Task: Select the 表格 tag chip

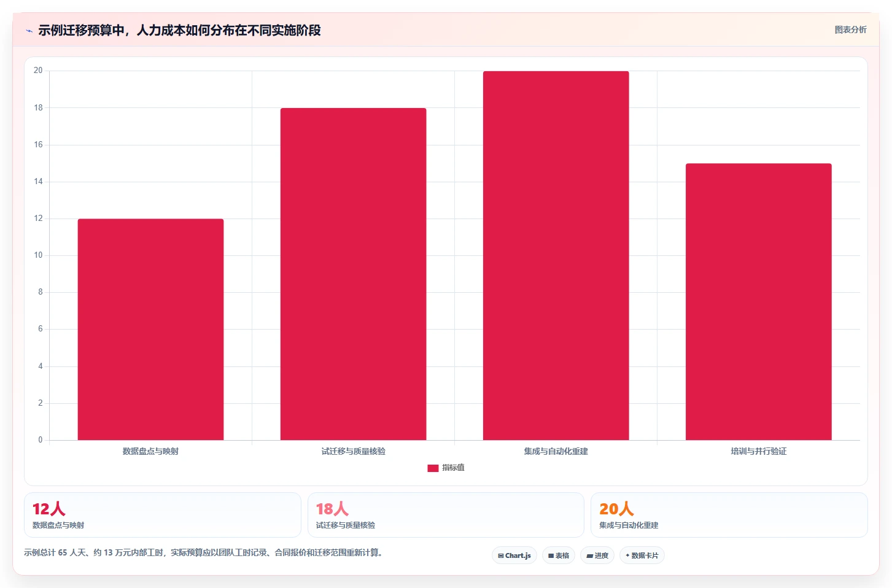Action: pyautogui.click(x=559, y=555)
